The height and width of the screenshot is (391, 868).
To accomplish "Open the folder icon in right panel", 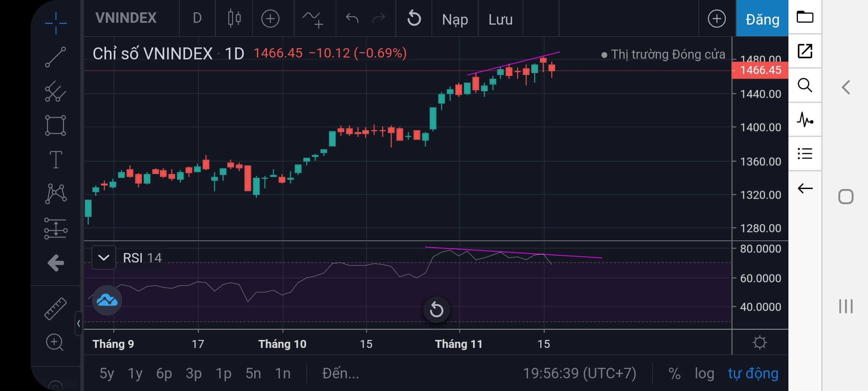I will click(x=805, y=17).
